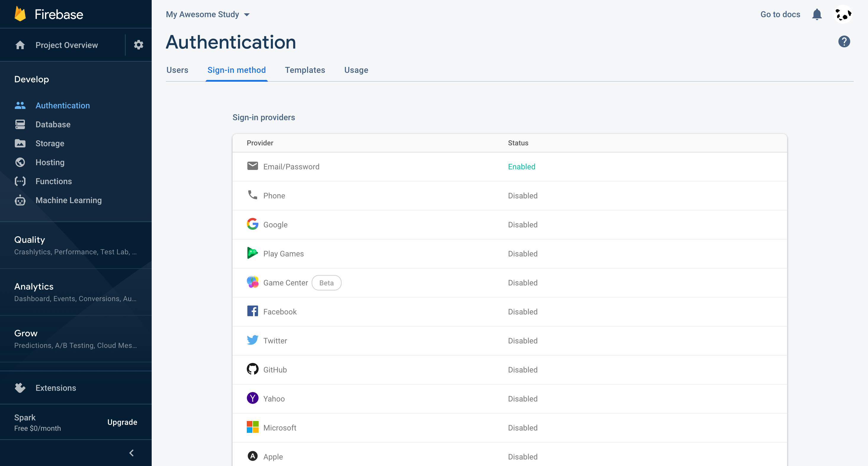The height and width of the screenshot is (466, 868).
Task: Select the Play Games provider name
Action: 284,253
